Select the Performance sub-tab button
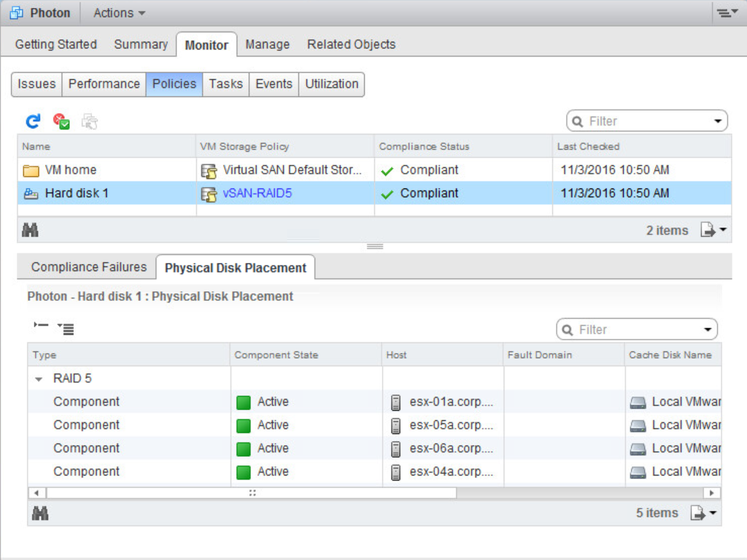Image resolution: width=747 pixels, height=560 pixels. [104, 84]
